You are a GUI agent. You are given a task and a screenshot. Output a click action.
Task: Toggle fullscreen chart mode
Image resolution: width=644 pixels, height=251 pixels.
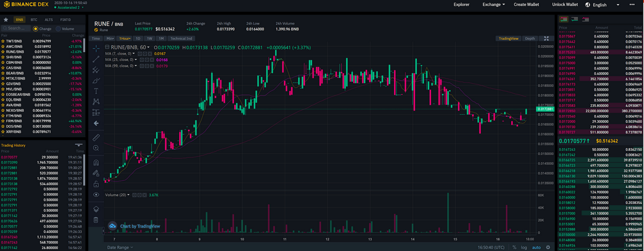coord(546,39)
